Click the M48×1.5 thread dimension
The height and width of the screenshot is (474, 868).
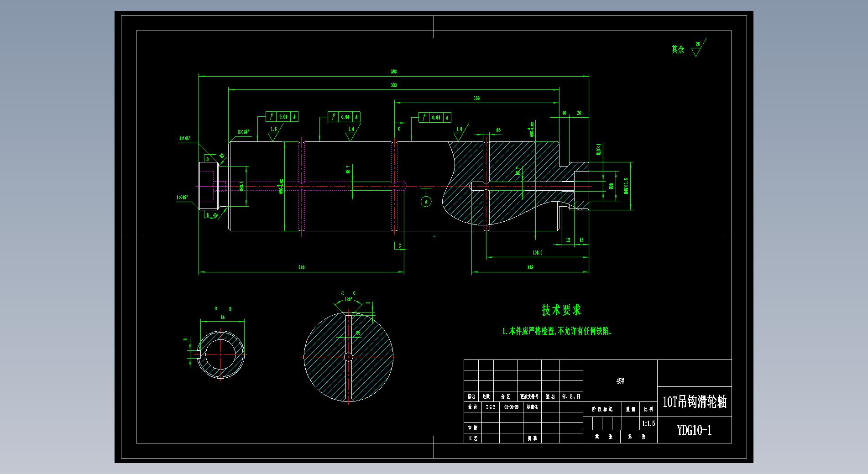tap(626, 186)
